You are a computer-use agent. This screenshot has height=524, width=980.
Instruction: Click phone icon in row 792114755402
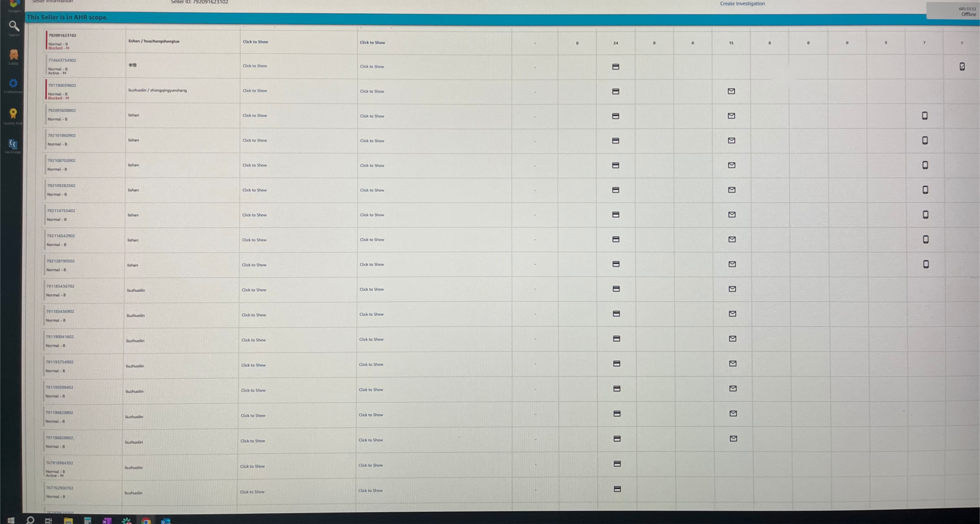point(926,215)
